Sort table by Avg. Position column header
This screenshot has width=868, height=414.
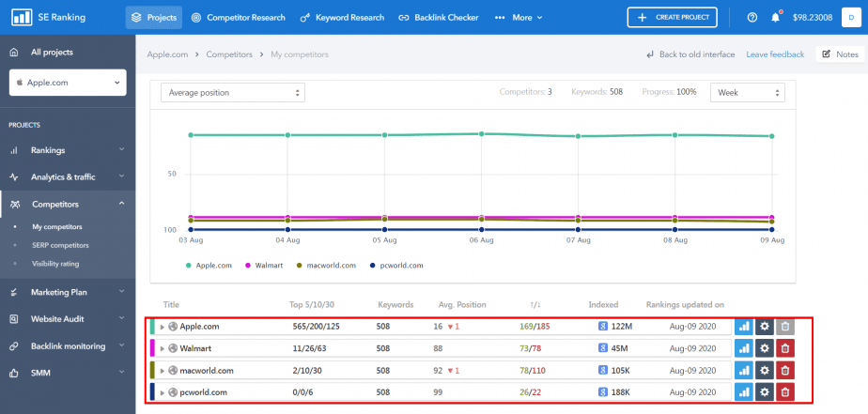pos(462,304)
